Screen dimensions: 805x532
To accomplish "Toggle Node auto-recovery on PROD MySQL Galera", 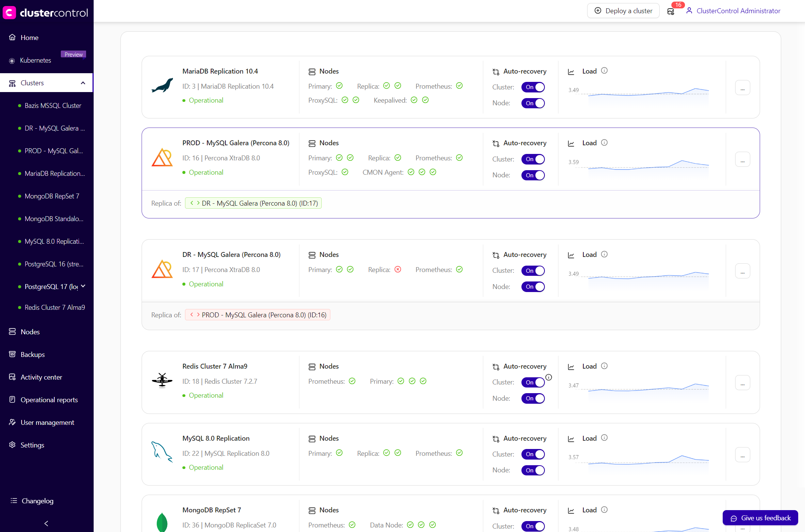I will (533, 175).
